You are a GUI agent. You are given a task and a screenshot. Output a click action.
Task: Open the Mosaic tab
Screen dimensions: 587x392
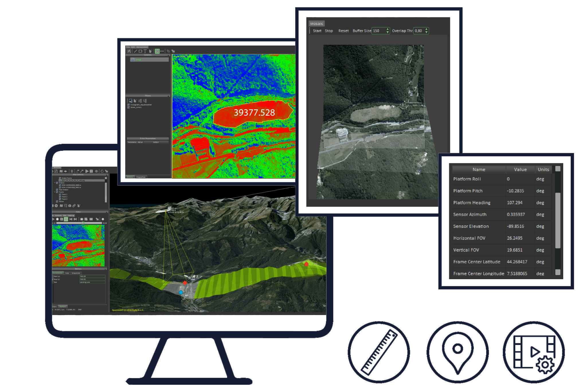point(316,24)
